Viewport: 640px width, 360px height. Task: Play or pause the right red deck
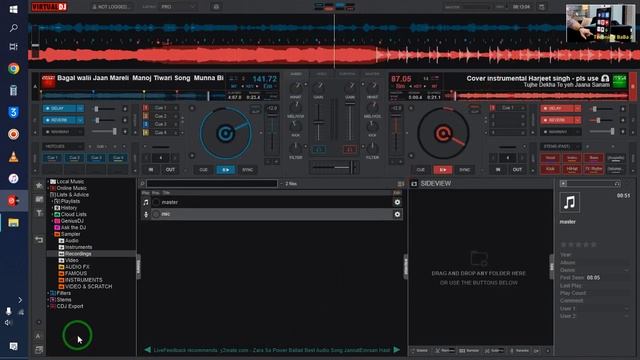click(442, 169)
